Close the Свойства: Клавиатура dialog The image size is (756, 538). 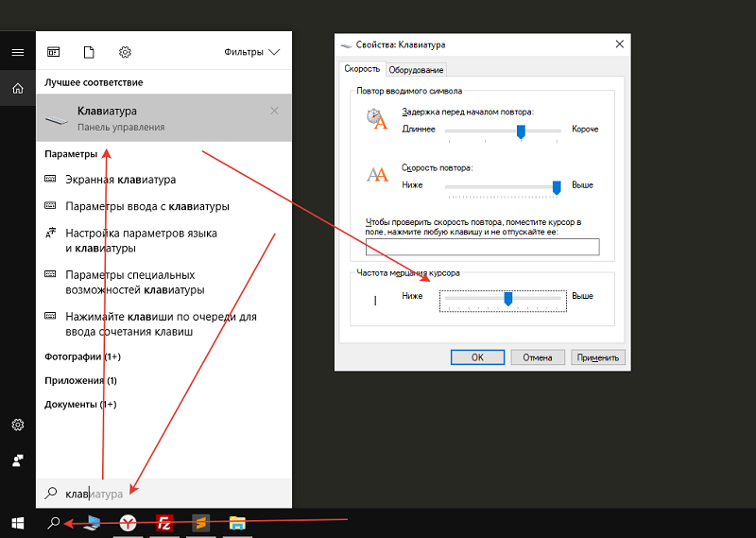[x=620, y=44]
